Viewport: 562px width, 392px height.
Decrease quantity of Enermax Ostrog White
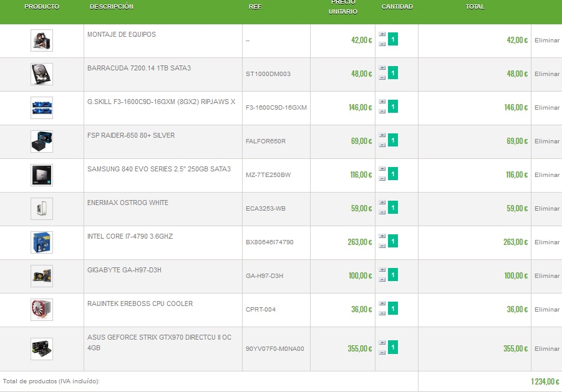382,213
